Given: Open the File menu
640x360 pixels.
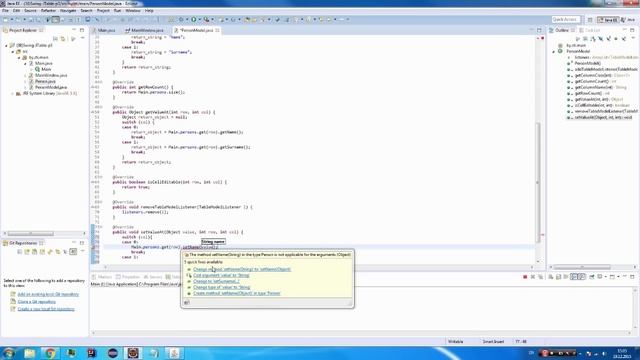Looking at the screenshot, I should point(5,11).
